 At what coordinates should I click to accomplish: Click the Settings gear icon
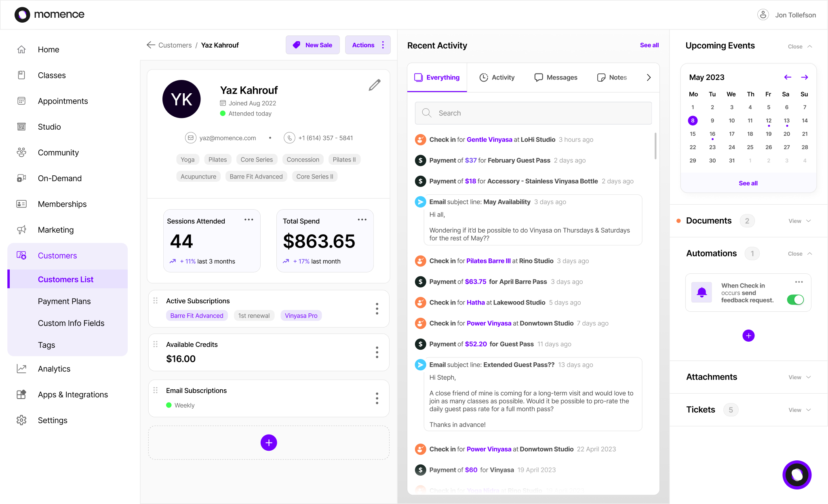pos(21,420)
